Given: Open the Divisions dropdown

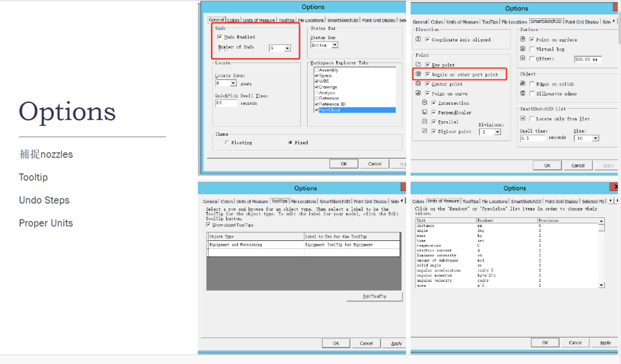Looking at the screenshot, I should (x=497, y=132).
